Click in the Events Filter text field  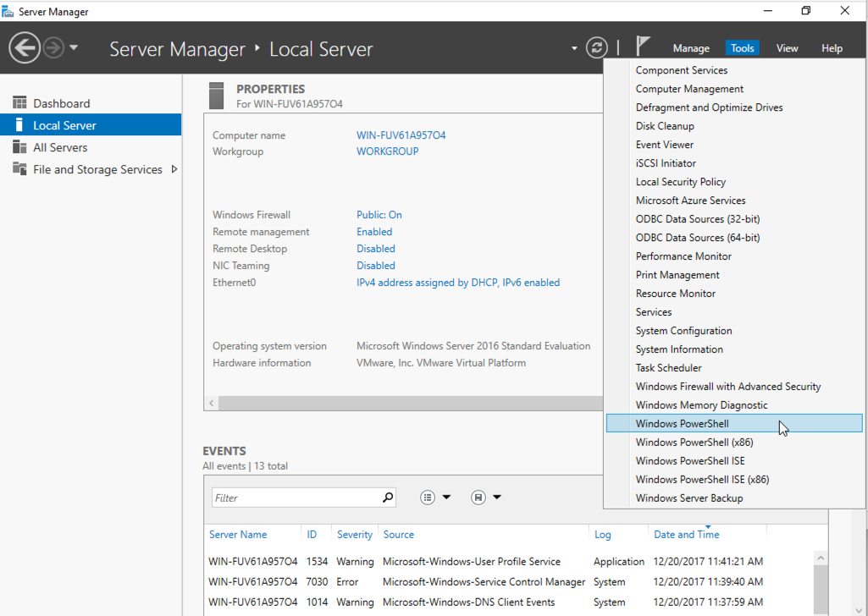(295, 498)
